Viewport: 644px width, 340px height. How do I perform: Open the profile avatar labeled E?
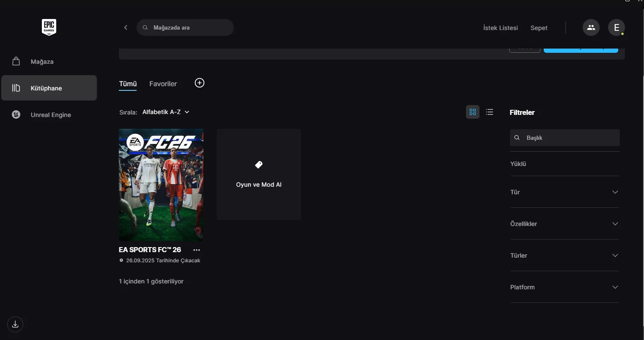click(617, 27)
